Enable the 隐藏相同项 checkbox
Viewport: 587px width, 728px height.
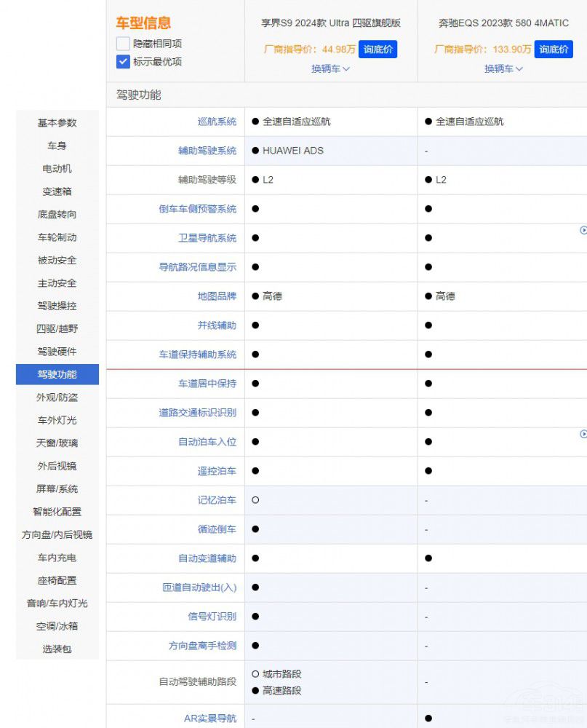point(121,44)
